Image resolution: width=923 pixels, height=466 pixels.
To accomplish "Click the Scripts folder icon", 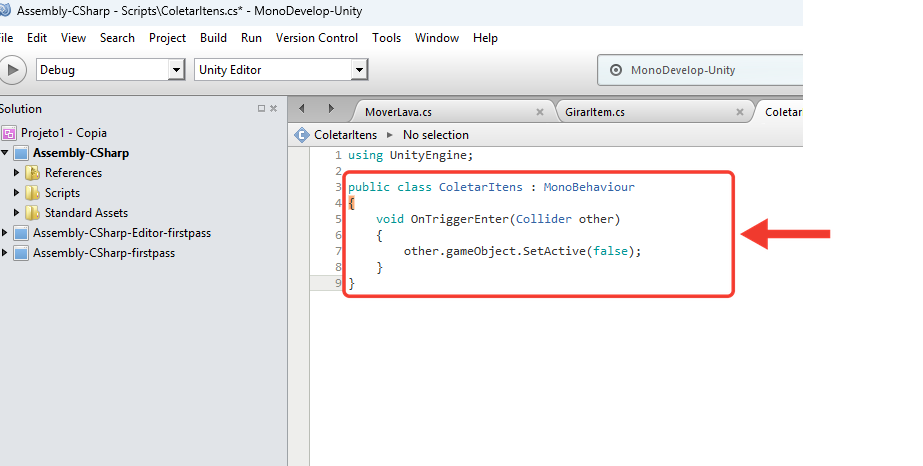I will (x=32, y=193).
